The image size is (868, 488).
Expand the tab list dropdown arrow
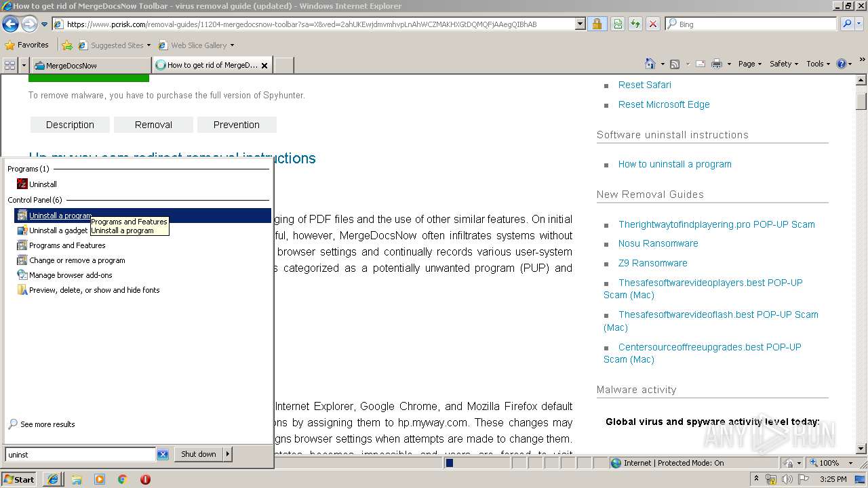pos(24,65)
